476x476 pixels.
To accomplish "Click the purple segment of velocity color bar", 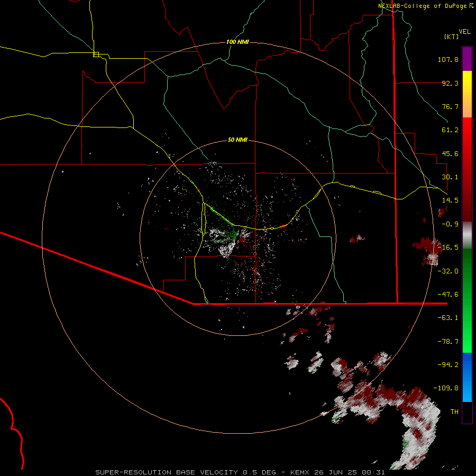I will click(467, 59).
